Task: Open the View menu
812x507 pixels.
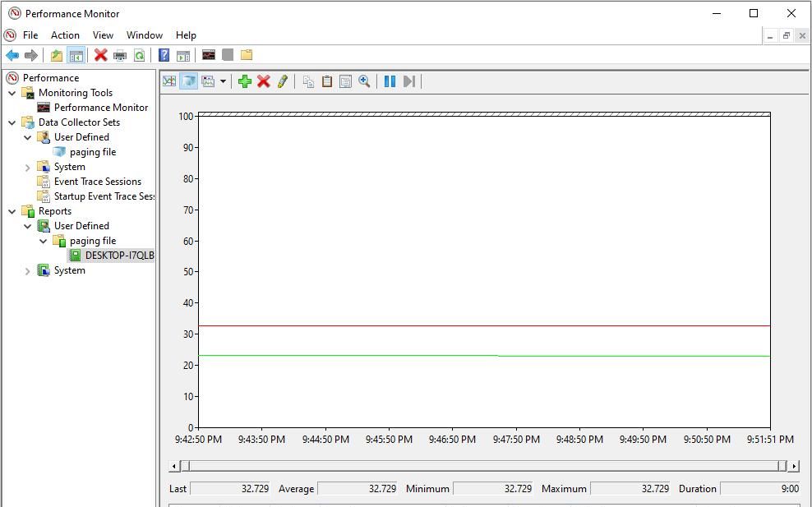Action: point(103,35)
